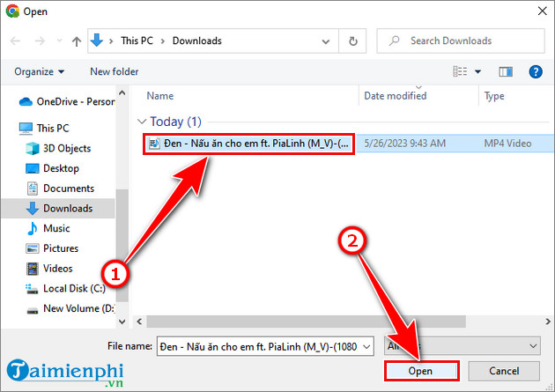Viewport: 555px width, 392px height.
Task: Go back using the back arrow
Action: click(x=15, y=41)
